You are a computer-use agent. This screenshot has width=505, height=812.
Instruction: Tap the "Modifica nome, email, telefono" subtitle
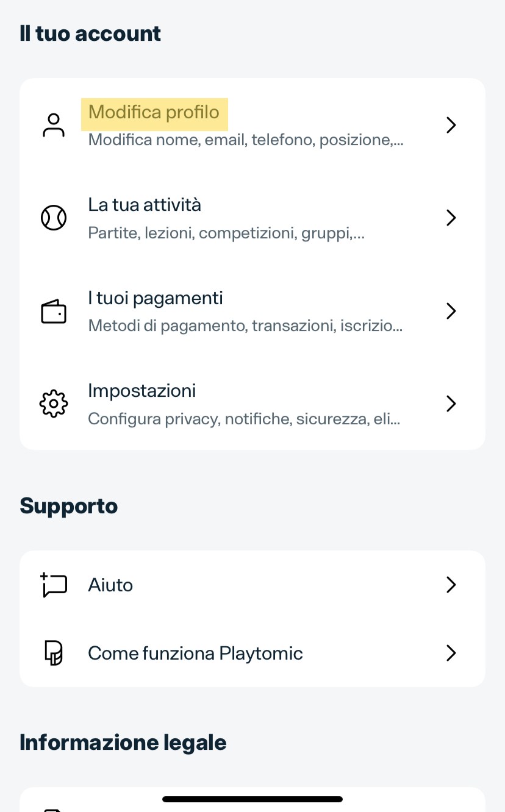[245, 140]
